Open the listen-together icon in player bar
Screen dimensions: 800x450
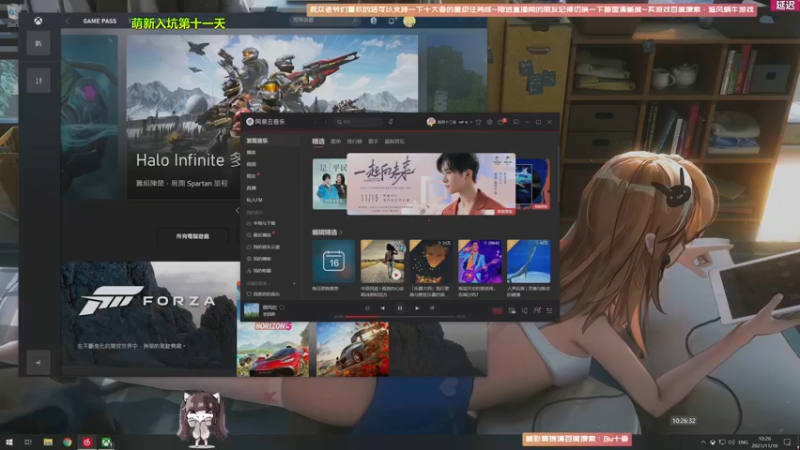click(x=537, y=310)
